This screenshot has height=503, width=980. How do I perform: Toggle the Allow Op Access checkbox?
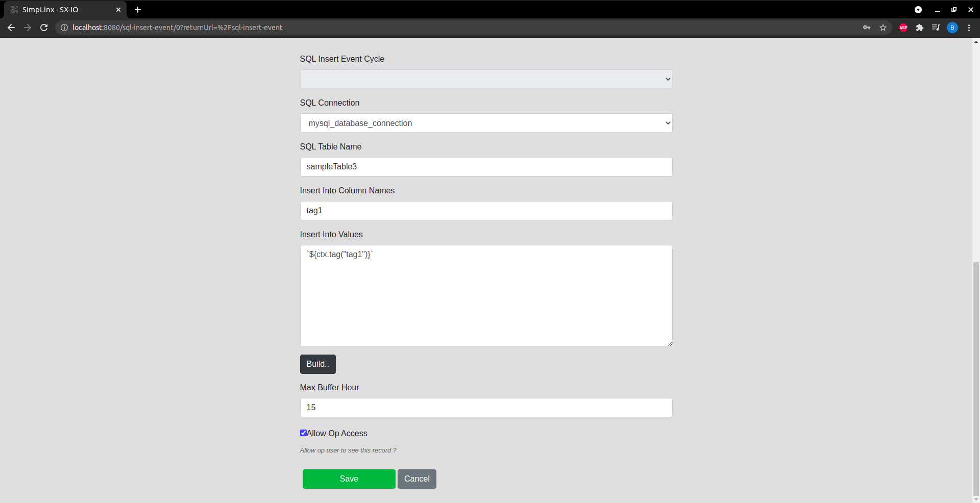click(x=303, y=433)
